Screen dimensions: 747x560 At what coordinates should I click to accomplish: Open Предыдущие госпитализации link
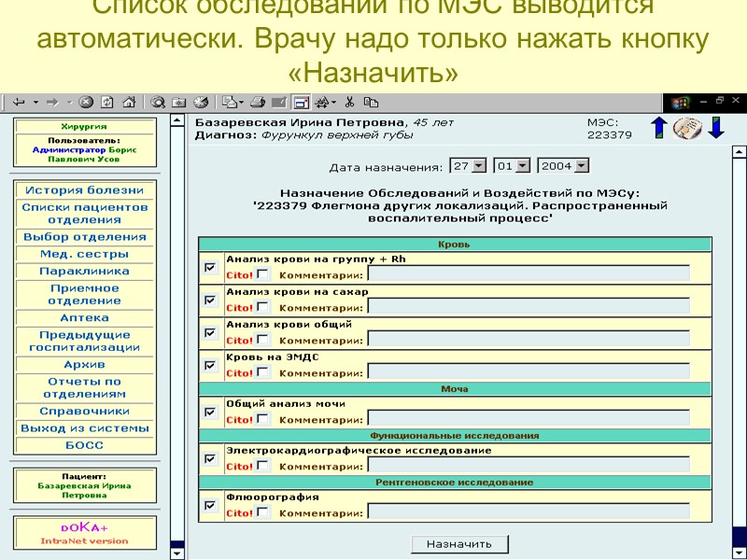84,341
